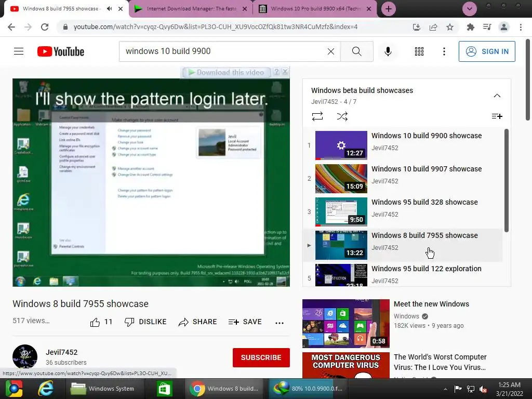Open the clock showing 1:25 AM
This screenshot has height=399, width=532.
click(x=509, y=389)
